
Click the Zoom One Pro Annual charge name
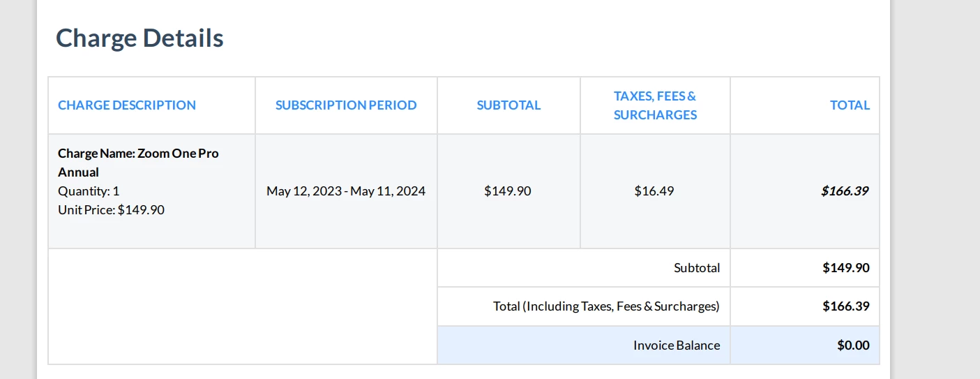coord(138,162)
